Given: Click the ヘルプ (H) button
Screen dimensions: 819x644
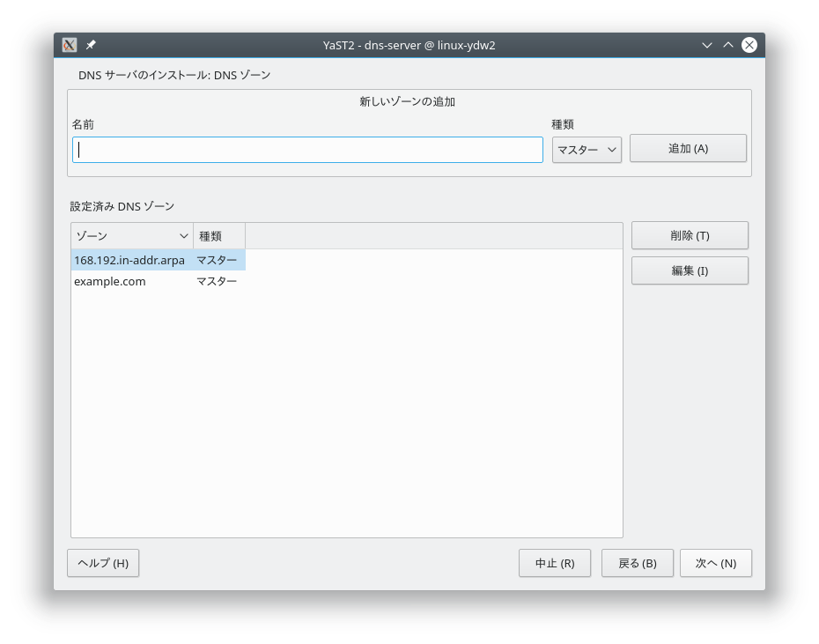Looking at the screenshot, I should [103, 563].
